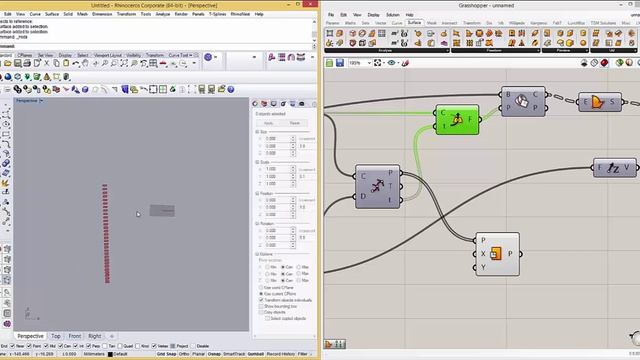Click the Print icon in Rhino toolbar
The height and width of the screenshot is (360, 640).
(27, 63)
